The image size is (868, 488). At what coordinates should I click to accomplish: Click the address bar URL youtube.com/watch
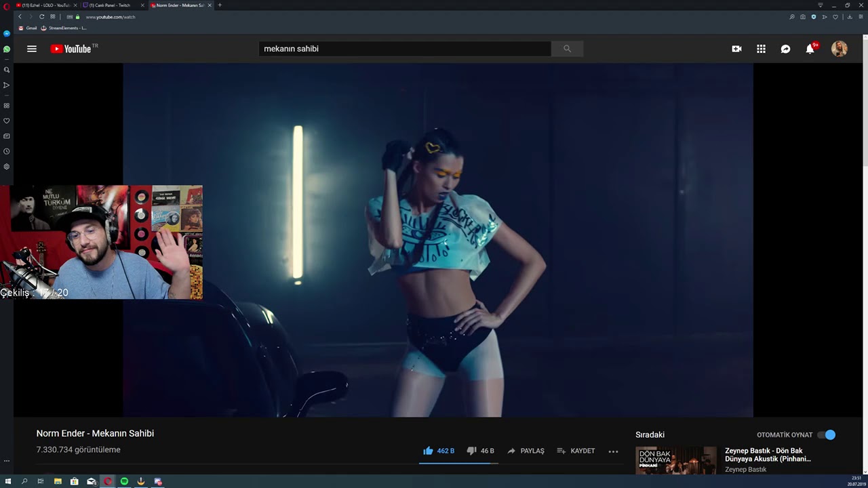(111, 17)
